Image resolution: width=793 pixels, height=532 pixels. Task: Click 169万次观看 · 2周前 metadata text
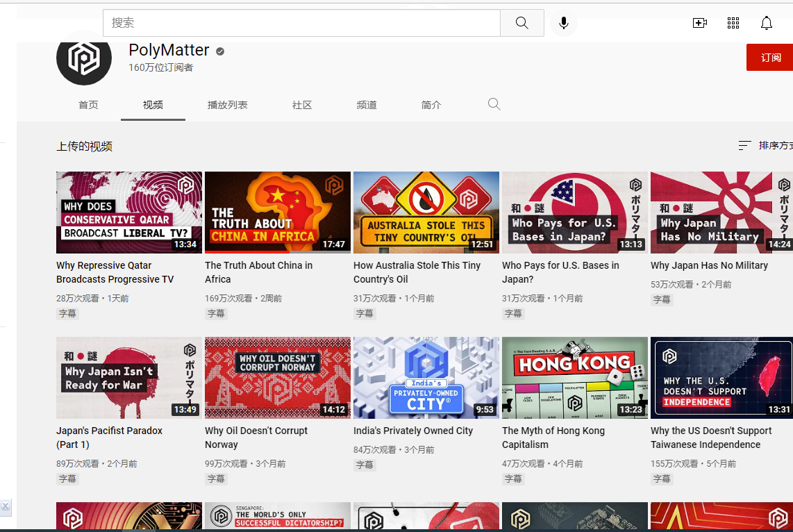pyautogui.click(x=243, y=299)
